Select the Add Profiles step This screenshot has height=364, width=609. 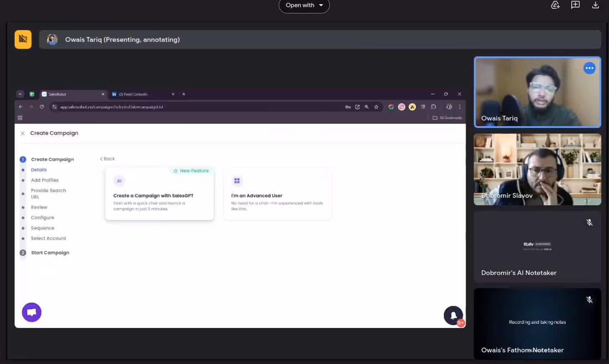44,180
